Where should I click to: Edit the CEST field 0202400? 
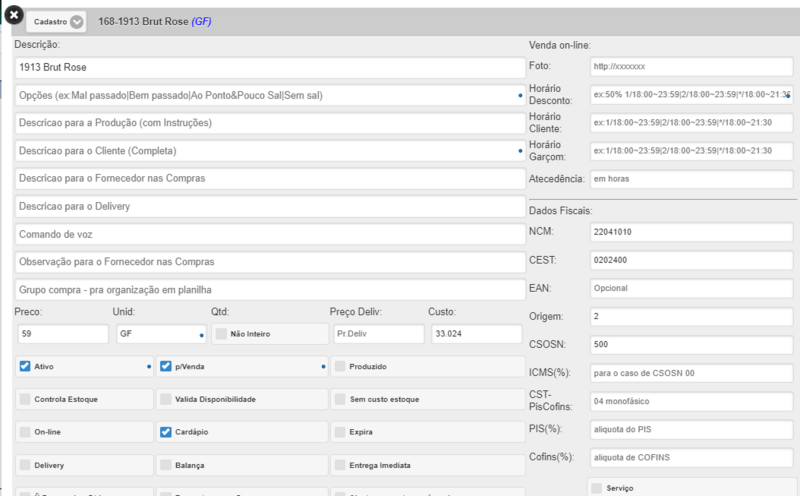(691, 260)
